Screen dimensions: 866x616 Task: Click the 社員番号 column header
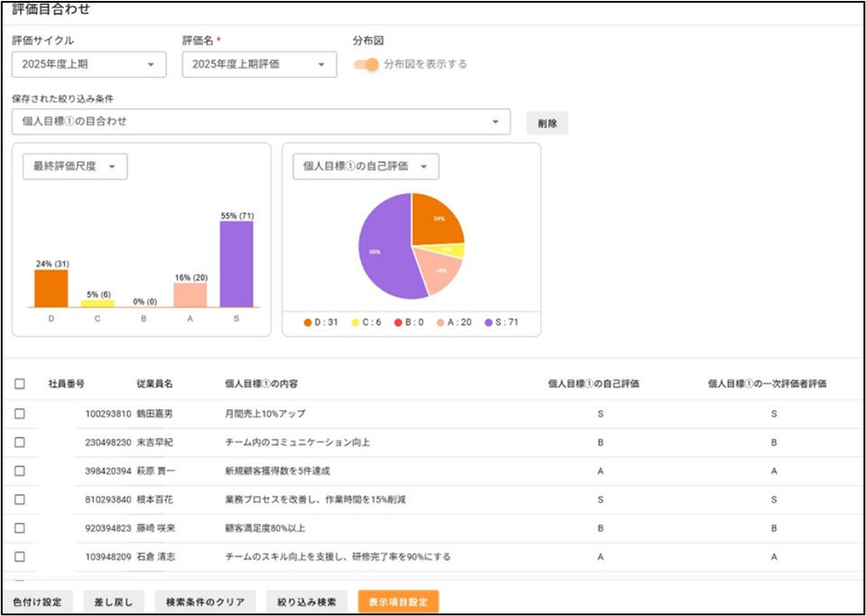tap(66, 383)
